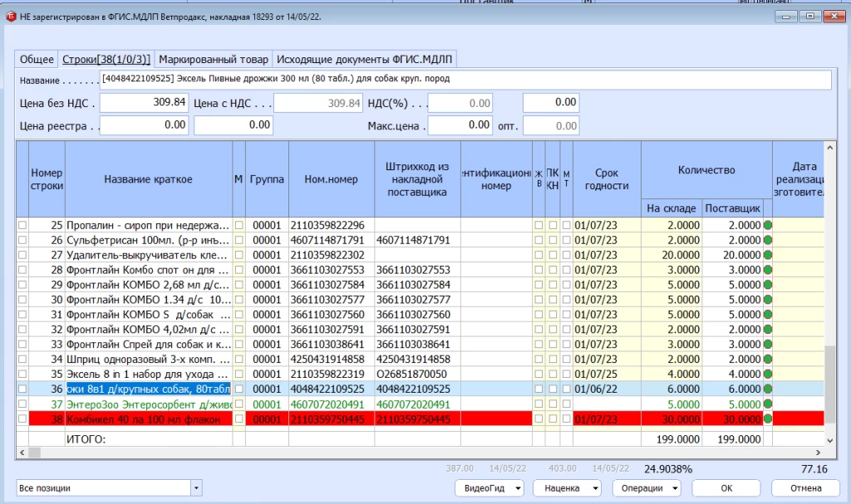Select row 'Сульфетрисан 100мл.' name cell

149,240
